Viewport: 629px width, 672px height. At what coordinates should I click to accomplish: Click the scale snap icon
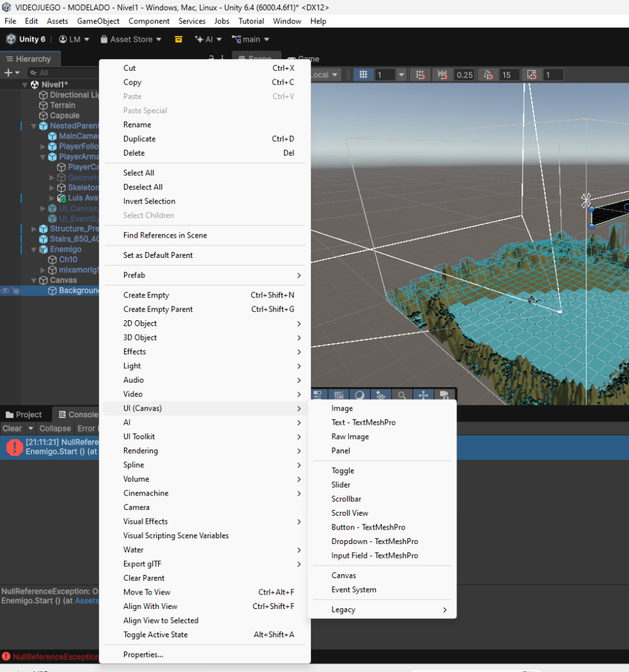532,75
